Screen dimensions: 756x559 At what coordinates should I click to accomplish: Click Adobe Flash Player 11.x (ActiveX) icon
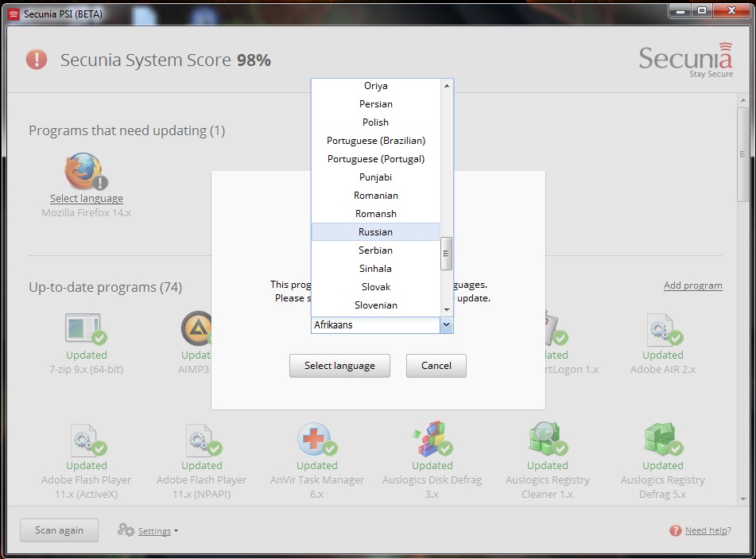pyautogui.click(x=88, y=440)
